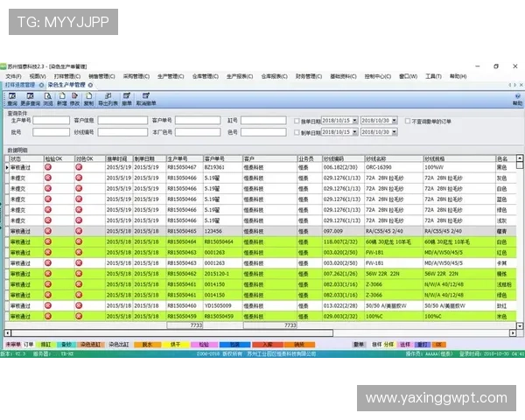Click the 修改 (Edit) toolbar icon
This screenshot has height=420, width=525.
(x=75, y=100)
